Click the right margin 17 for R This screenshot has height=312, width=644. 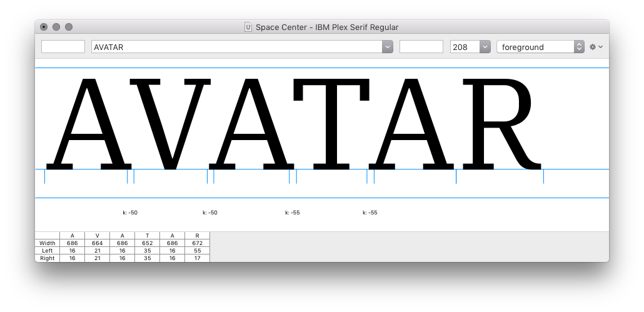197,258
